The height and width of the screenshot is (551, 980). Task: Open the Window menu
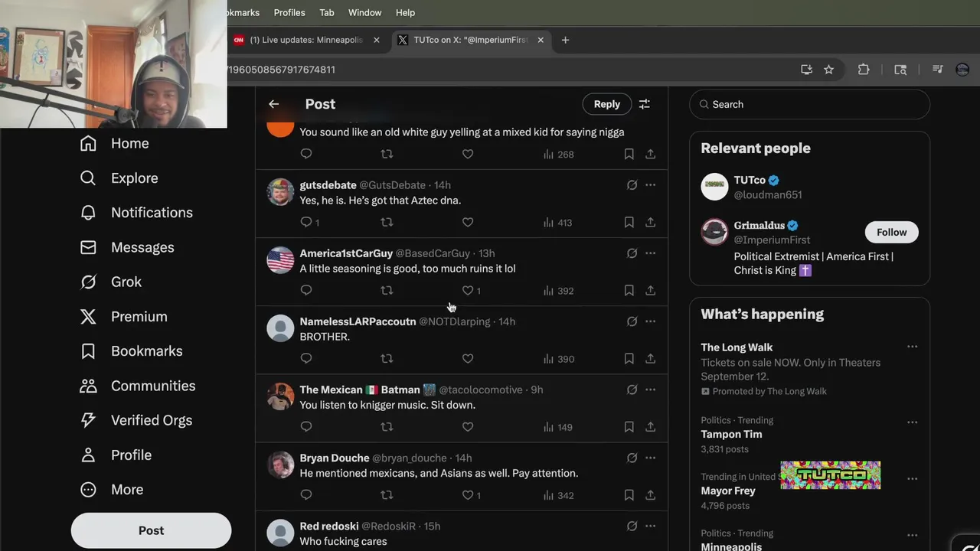(365, 12)
